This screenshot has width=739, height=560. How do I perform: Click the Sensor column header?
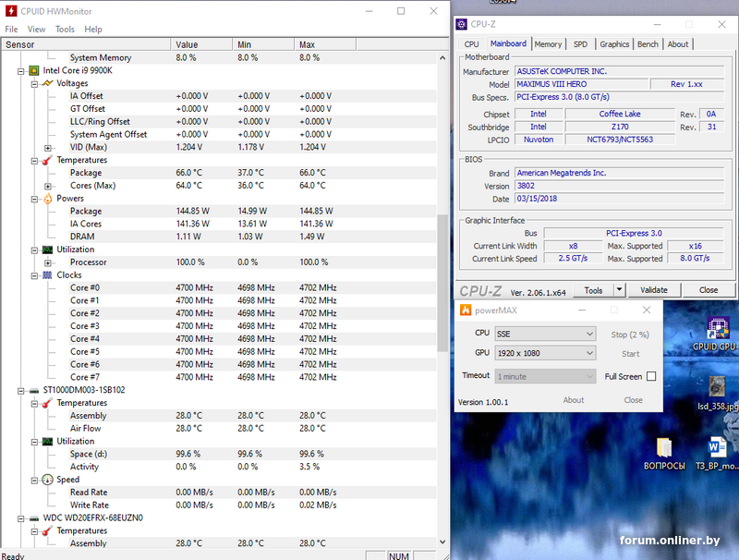point(86,44)
